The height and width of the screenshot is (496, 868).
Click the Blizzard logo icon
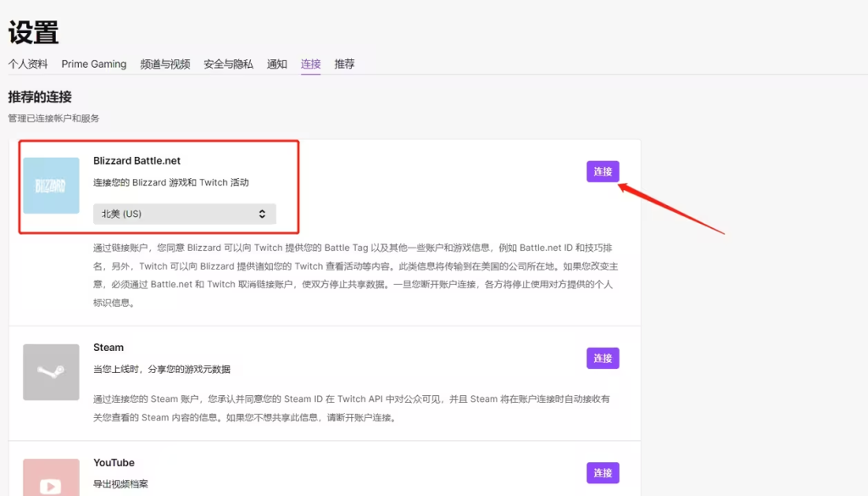(x=51, y=186)
